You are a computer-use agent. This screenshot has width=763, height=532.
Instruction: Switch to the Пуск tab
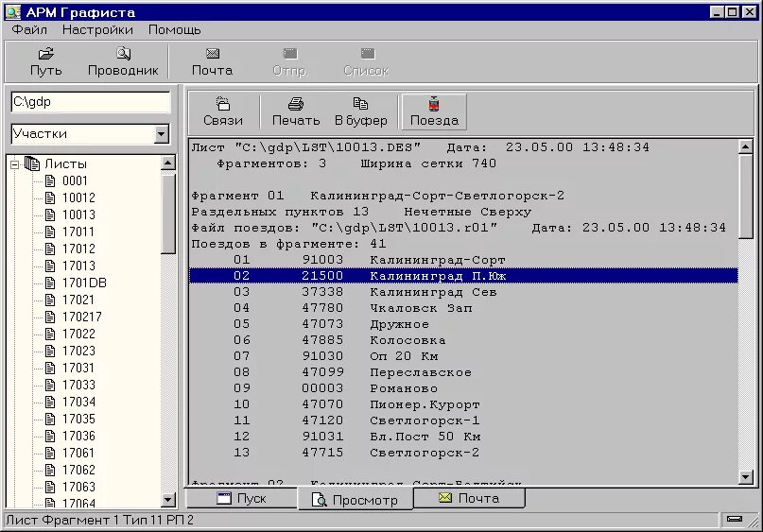[242, 498]
